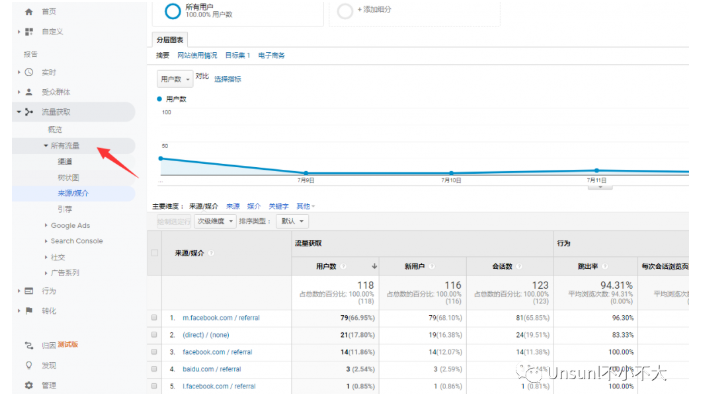This screenshot has width=705, height=394.
Task: Click the 测试版 label beside 归因
Action: coord(68,345)
